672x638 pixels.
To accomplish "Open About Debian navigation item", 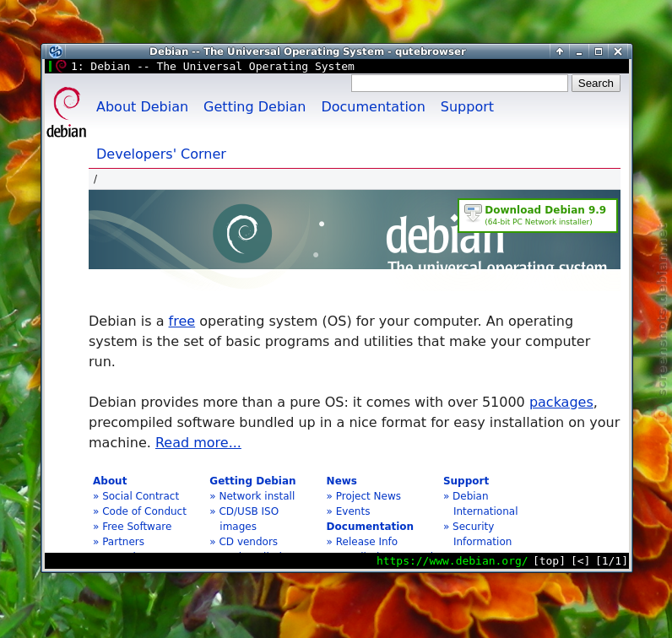I will click(x=142, y=106).
